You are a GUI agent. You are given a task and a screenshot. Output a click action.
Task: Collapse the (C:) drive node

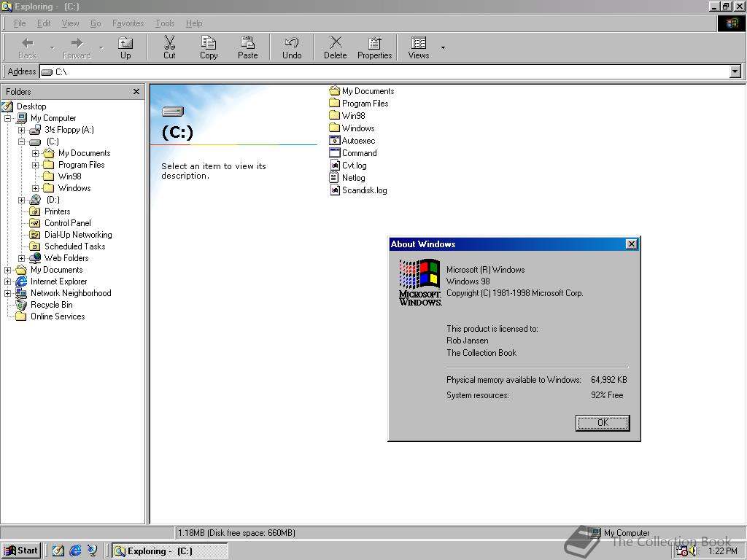point(21,141)
